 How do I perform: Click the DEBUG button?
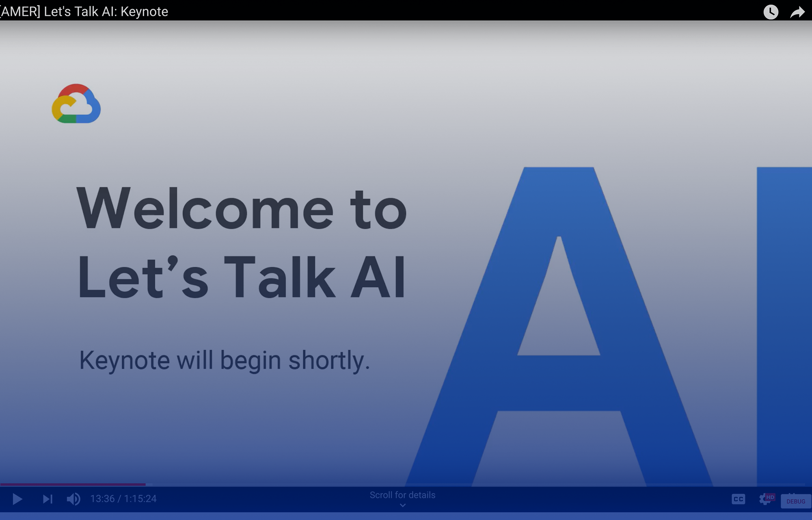(796, 501)
